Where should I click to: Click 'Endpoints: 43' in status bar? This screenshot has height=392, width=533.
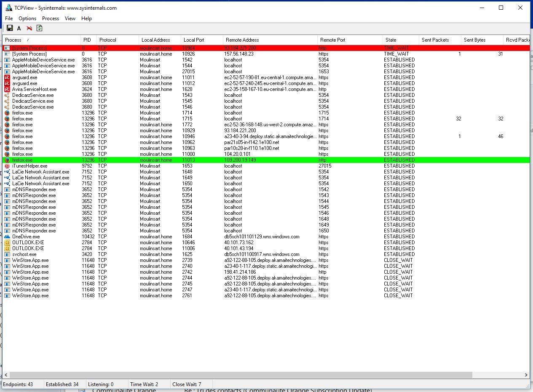tap(19, 384)
